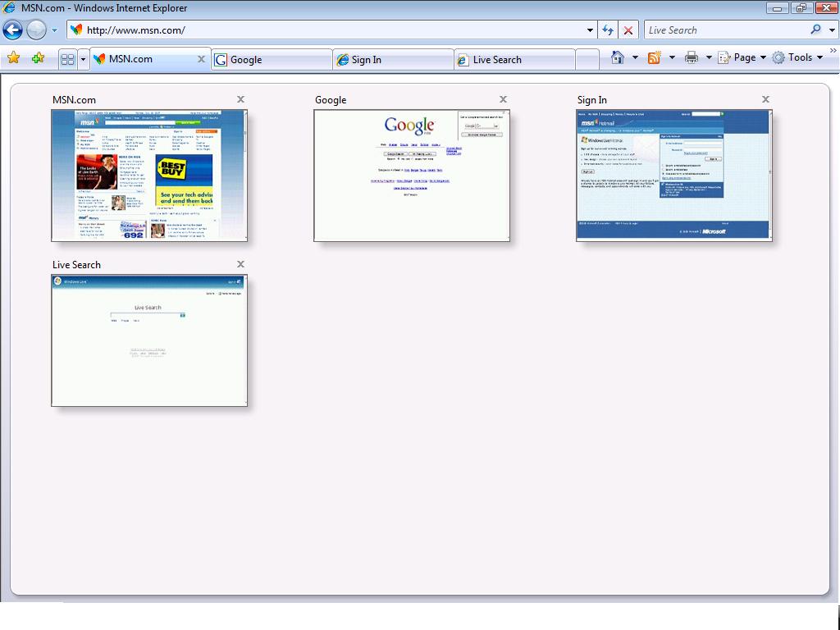The height and width of the screenshot is (630, 840).
Task: Click the Internet Explorer title bar icon
Action: [9, 7]
